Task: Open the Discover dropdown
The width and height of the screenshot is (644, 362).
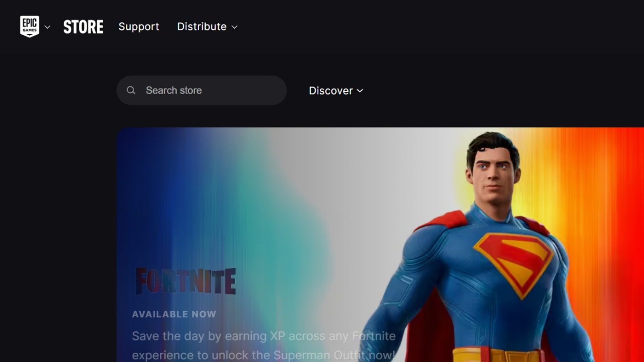Action: [331, 91]
